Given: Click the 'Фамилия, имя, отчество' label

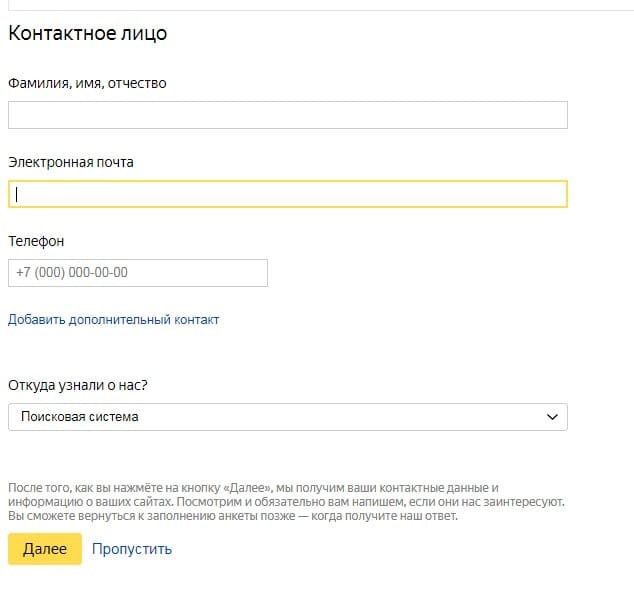Looking at the screenshot, I should click(x=87, y=83).
